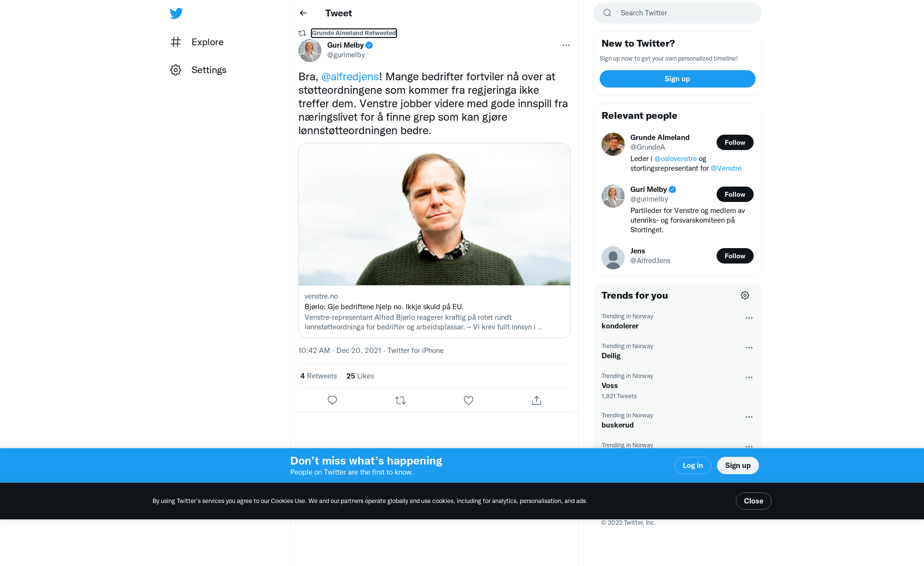
Task: Close the cookies notice
Action: tap(753, 501)
